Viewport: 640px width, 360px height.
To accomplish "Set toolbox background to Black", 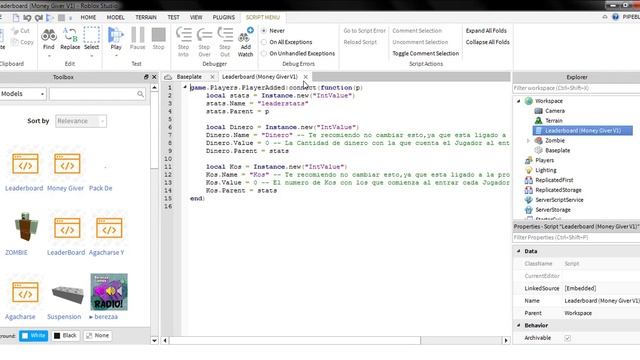I will pos(65,336).
